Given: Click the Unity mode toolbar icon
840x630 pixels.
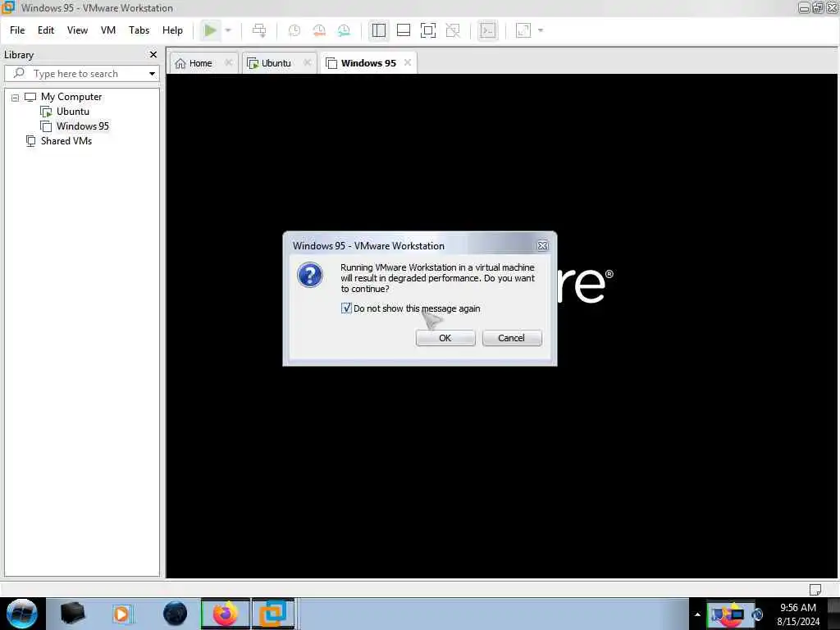Looking at the screenshot, I should [453, 30].
